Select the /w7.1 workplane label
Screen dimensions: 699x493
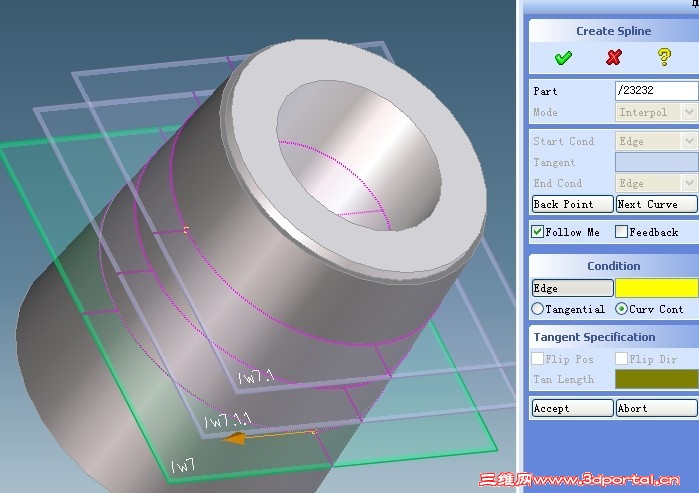256,377
